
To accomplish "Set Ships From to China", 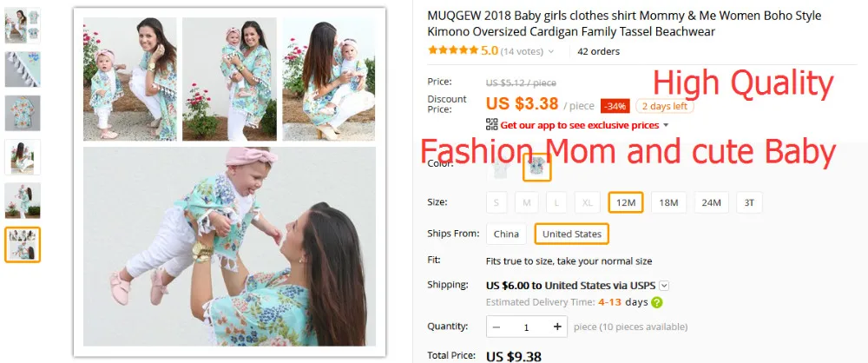I will tap(506, 234).
